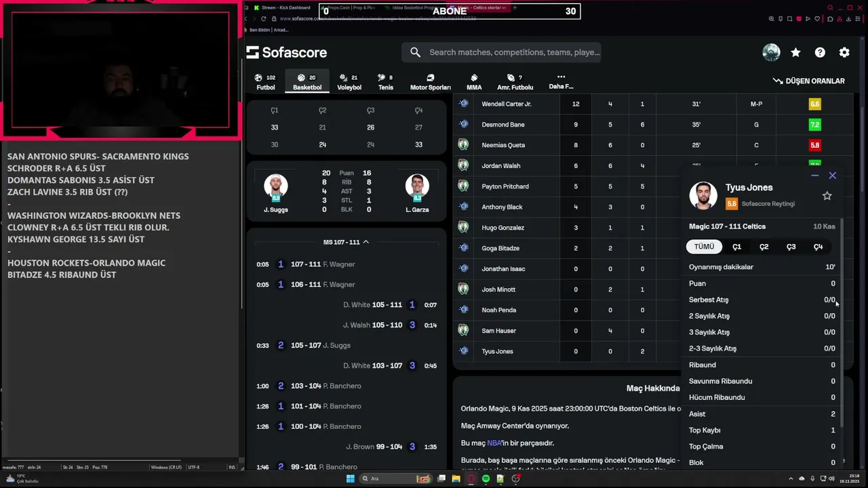This screenshot has height=488, width=868.
Task: Minimize the Tyus Jones popup panel
Action: pos(814,176)
